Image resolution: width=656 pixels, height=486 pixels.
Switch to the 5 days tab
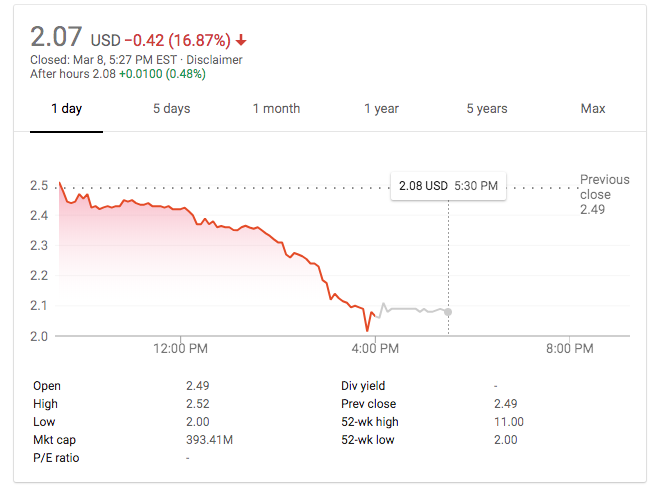[171, 108]
